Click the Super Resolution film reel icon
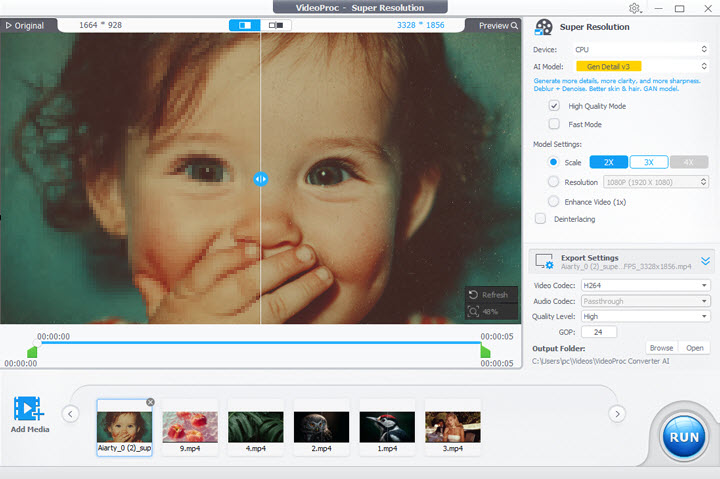The height and width of the screenshot is (479, 720). (544, 27)
